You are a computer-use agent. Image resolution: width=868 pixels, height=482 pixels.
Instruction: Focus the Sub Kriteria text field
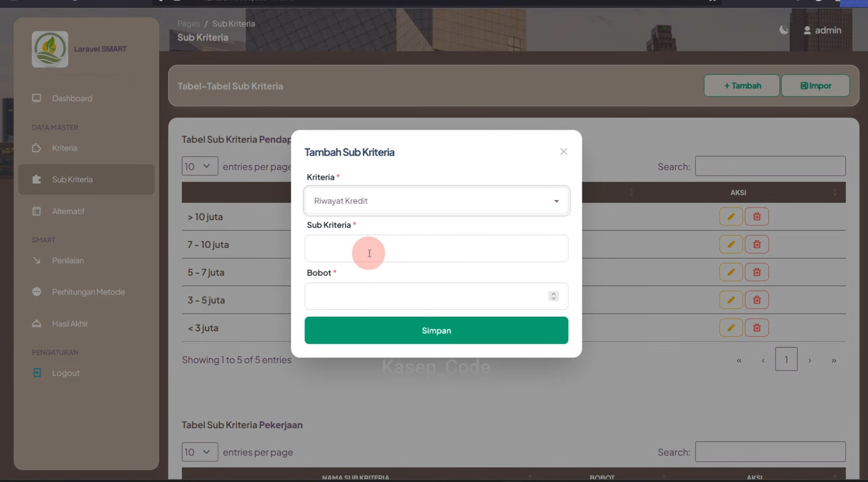[436, 248]
